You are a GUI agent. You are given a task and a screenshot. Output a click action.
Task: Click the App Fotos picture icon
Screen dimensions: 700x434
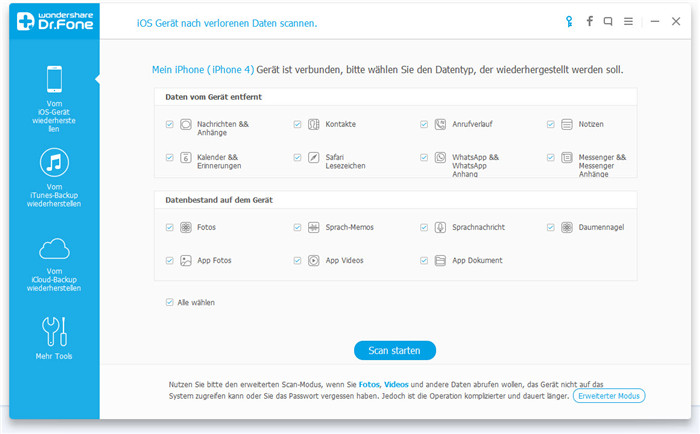coord(186,260)
